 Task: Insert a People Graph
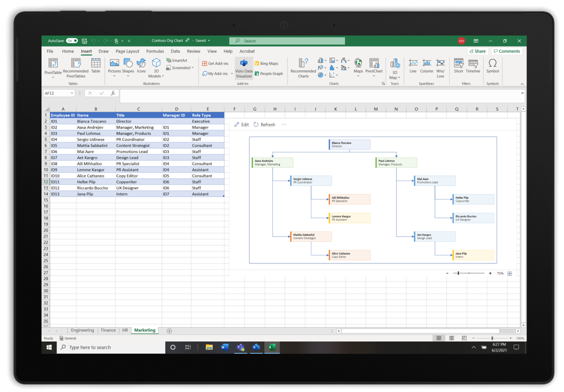[x=269, y=74]
